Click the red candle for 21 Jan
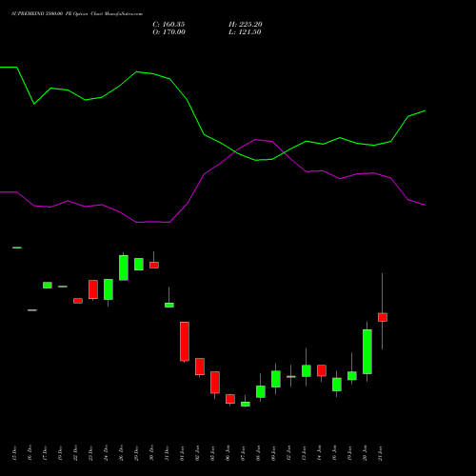The image size is (476, 476). click(383, 317)
